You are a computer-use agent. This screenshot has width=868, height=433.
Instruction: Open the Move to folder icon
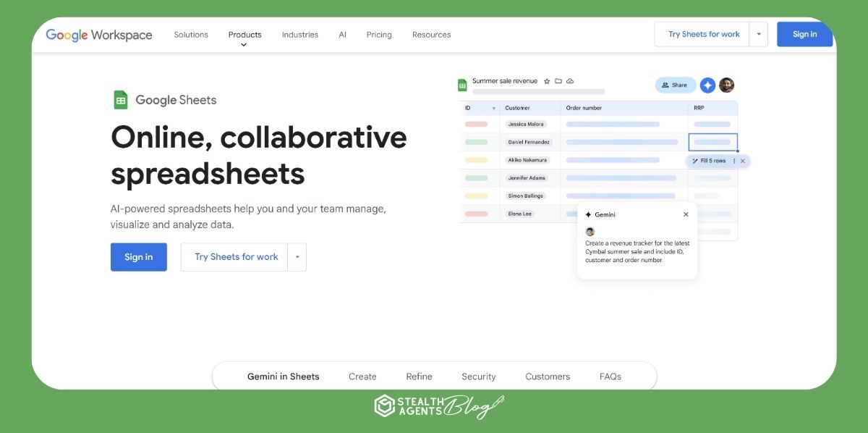point(557,81)
